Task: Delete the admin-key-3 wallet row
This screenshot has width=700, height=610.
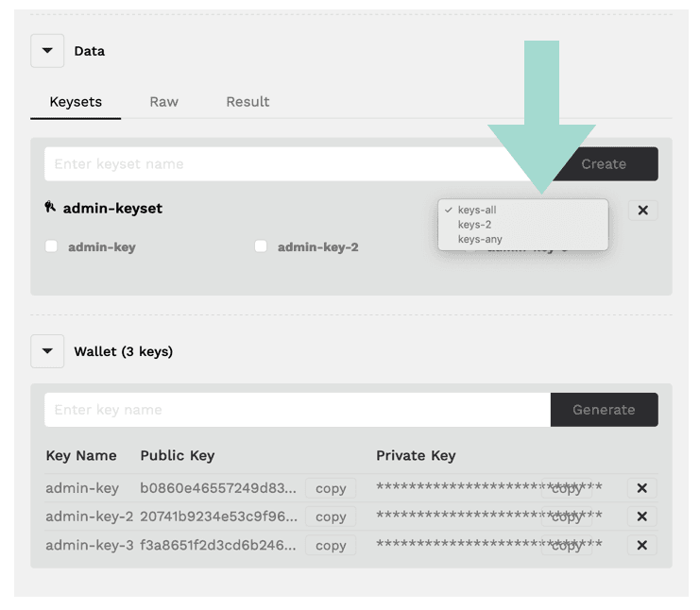Action: click(x=642, y=545)
